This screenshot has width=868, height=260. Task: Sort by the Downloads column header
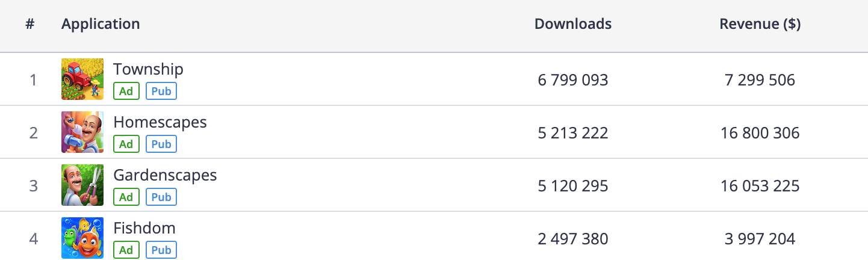click(573, 24)
